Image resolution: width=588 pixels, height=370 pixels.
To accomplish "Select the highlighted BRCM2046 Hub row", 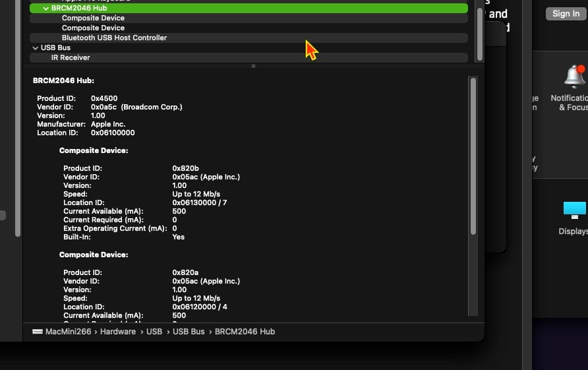I will pos(249,9).
